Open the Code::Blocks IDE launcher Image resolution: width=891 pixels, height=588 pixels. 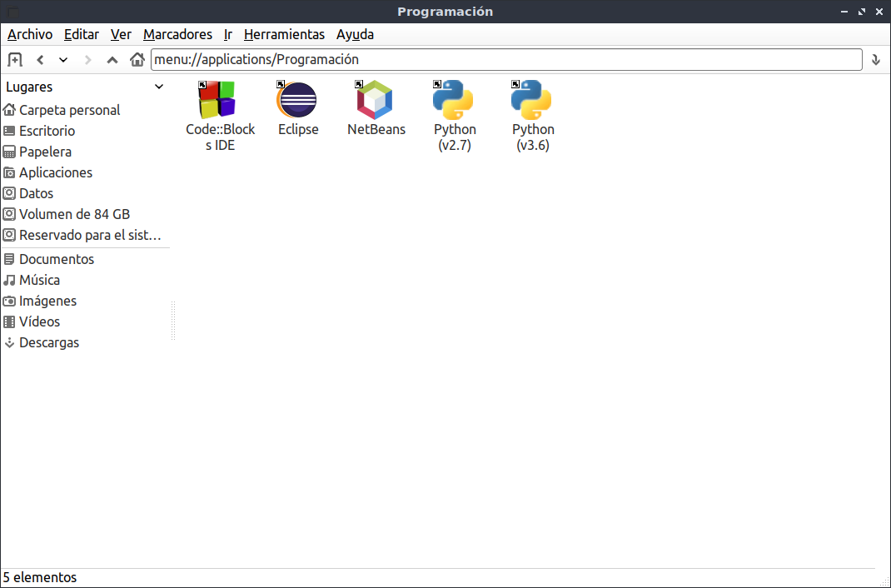[220, 117]
